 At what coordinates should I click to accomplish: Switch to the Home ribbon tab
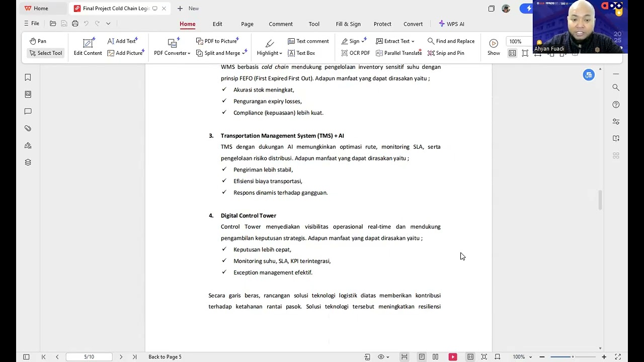[187, 24]
